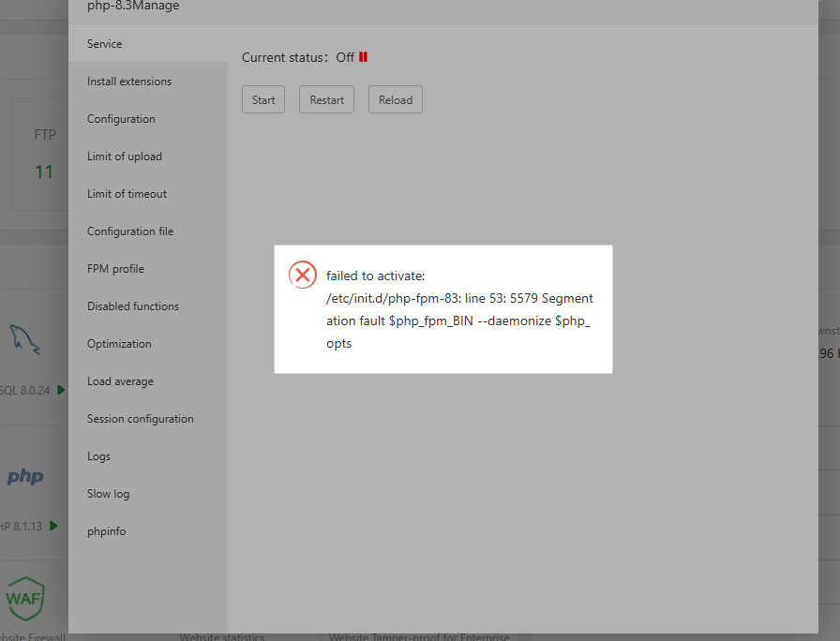Click the 'Current status' label
The width and height of the screenshot is (840, 641).
click(x=284, y=57)
